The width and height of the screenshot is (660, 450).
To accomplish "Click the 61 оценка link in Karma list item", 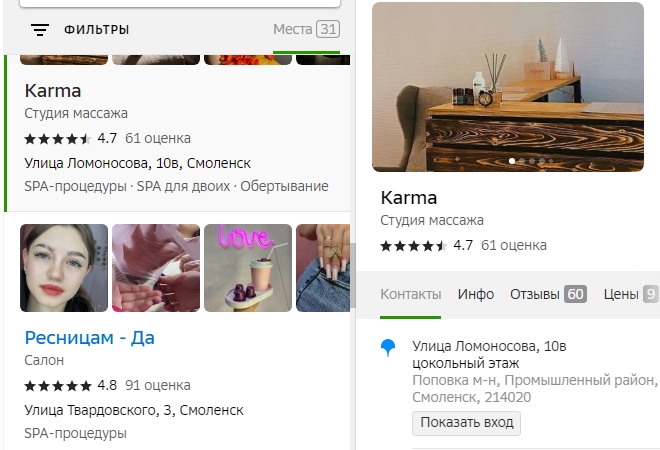I will pos(158,138).
